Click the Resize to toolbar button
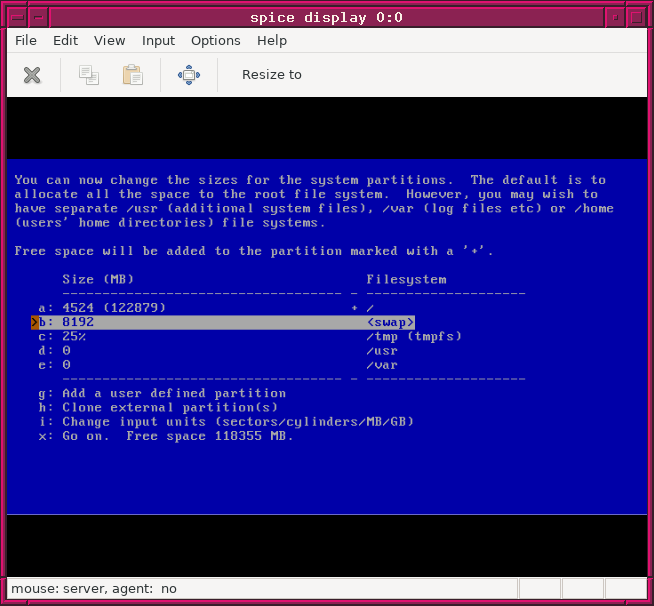 pos(271,75)
